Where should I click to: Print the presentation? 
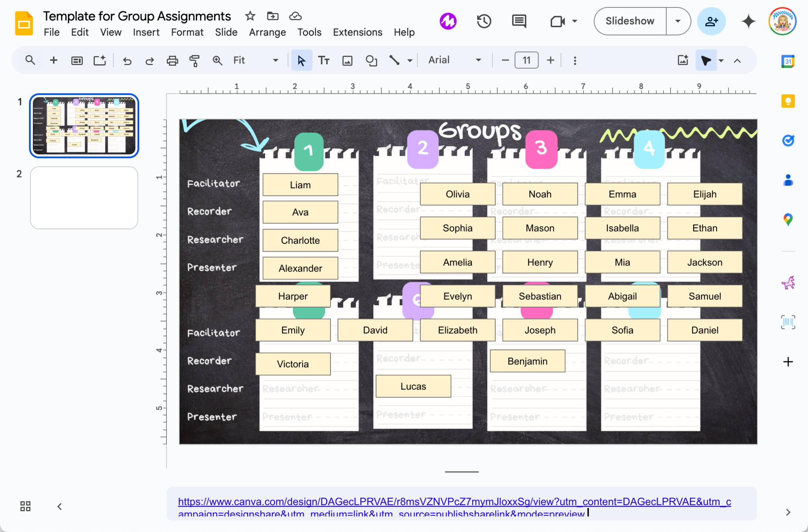pyautogui.click(x=172, y=61)
